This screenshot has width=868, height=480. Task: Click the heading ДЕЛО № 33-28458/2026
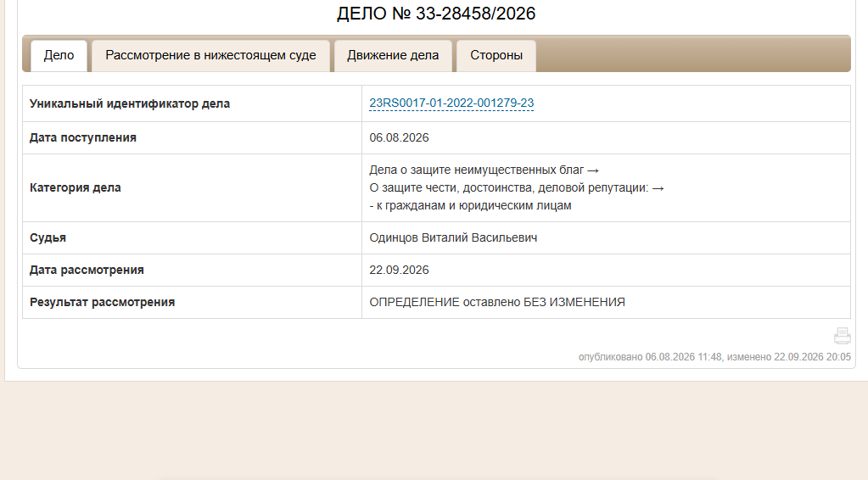pyautogui.click(x=436, y=14)
